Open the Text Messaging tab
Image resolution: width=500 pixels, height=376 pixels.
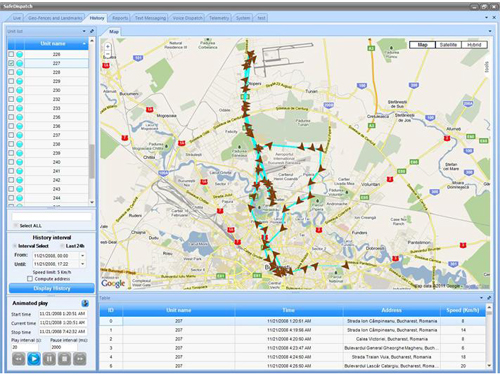150,18
